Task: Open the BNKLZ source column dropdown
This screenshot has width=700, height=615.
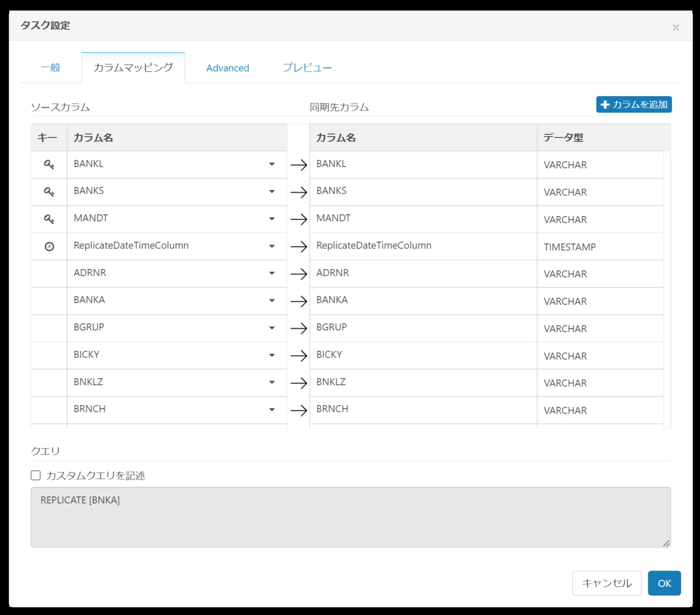Action: point(272,382)
